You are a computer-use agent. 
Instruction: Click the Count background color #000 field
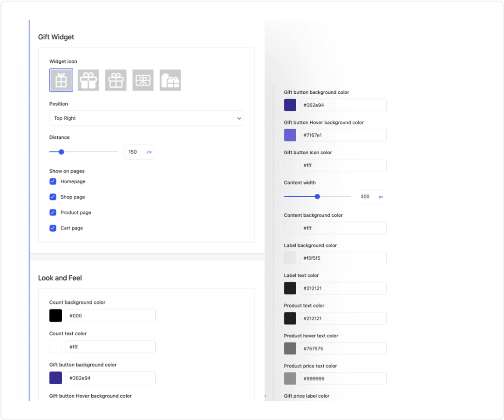(110, 316)
